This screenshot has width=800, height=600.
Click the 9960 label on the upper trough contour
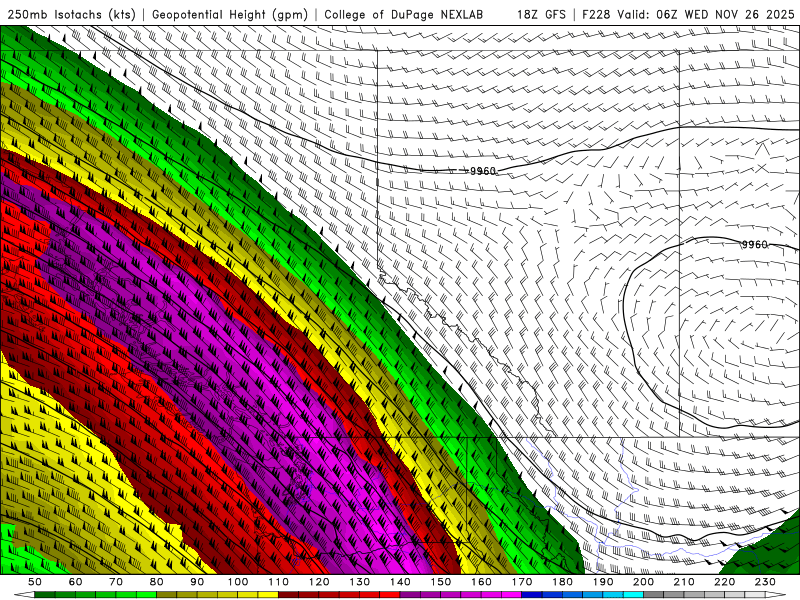click(x=483, y=171)
